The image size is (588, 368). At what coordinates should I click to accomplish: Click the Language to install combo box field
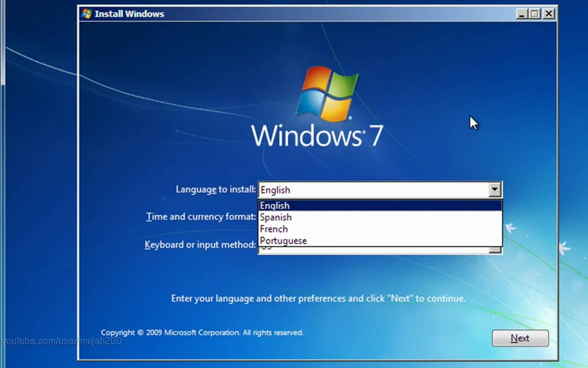(380, 190)
